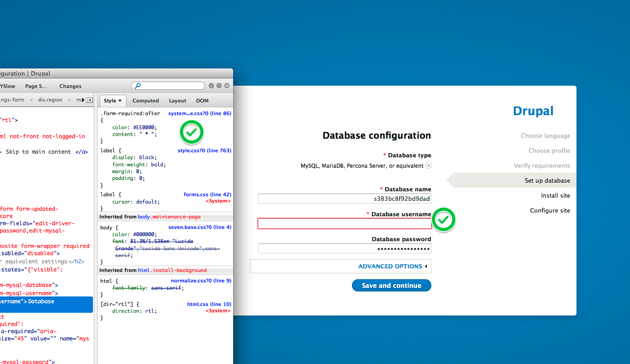Switch to the Computed tab
630x364 pixels.
pyautogui.click(x=146, y=101)
